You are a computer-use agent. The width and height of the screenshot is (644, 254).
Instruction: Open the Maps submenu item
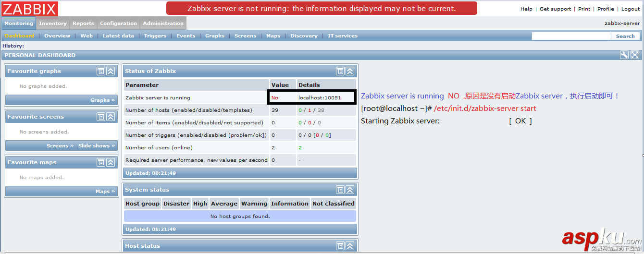(273, 36)
